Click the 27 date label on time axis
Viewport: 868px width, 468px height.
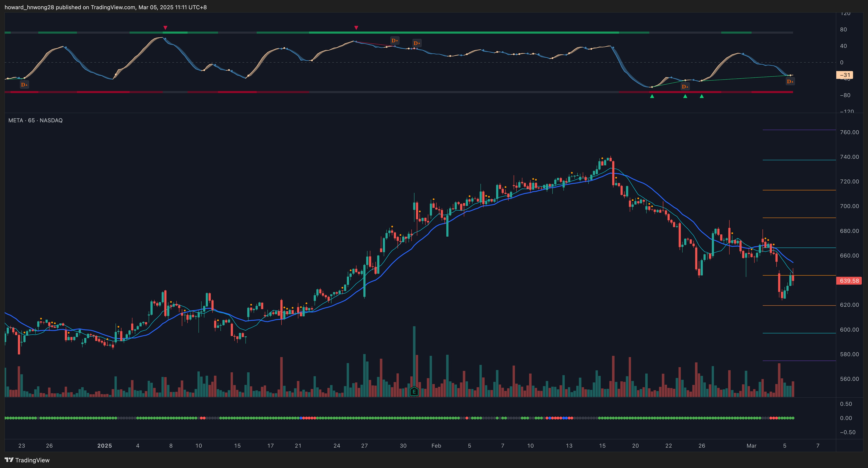tap(364, 445)
